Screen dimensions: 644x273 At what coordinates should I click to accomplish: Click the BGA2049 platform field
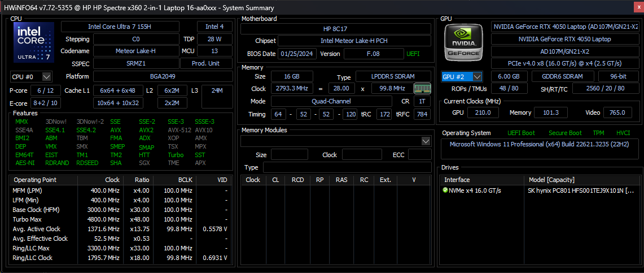click(x=163, y=76)
